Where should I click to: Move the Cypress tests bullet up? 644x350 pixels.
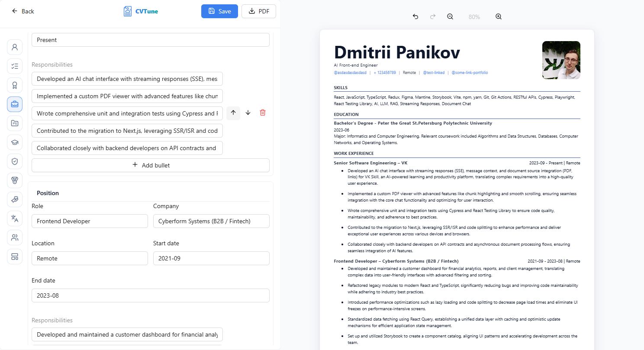click(x=233, y=112)
